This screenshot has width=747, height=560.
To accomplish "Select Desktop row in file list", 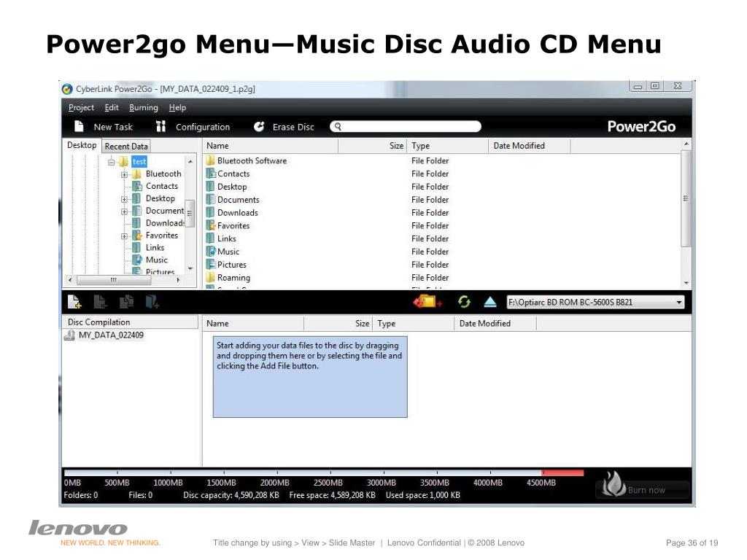I will tap(443, 186).
